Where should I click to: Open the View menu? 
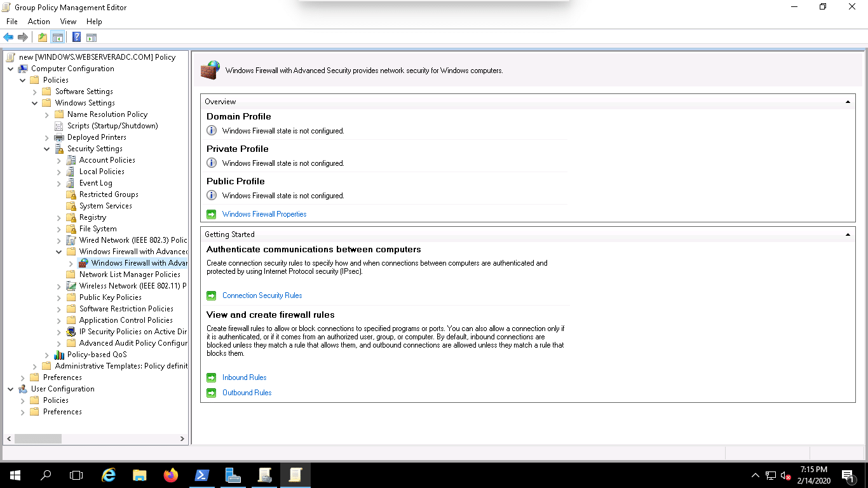pos(68,22)
